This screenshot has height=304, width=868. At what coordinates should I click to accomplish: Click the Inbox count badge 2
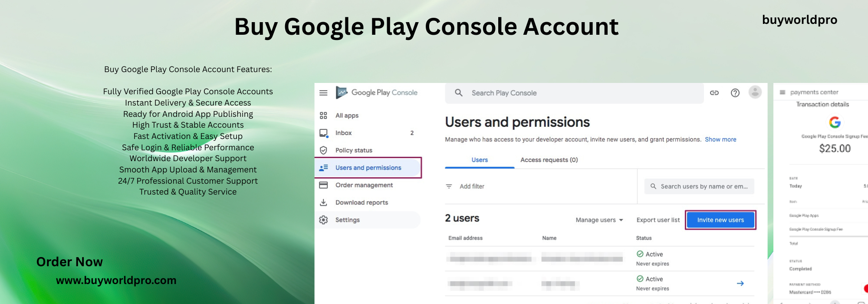(x=412, y=133)
